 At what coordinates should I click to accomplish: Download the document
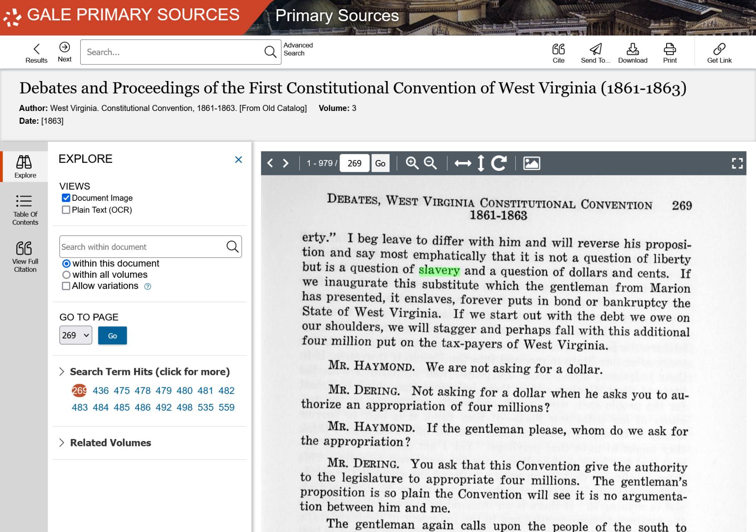[632, 53]
